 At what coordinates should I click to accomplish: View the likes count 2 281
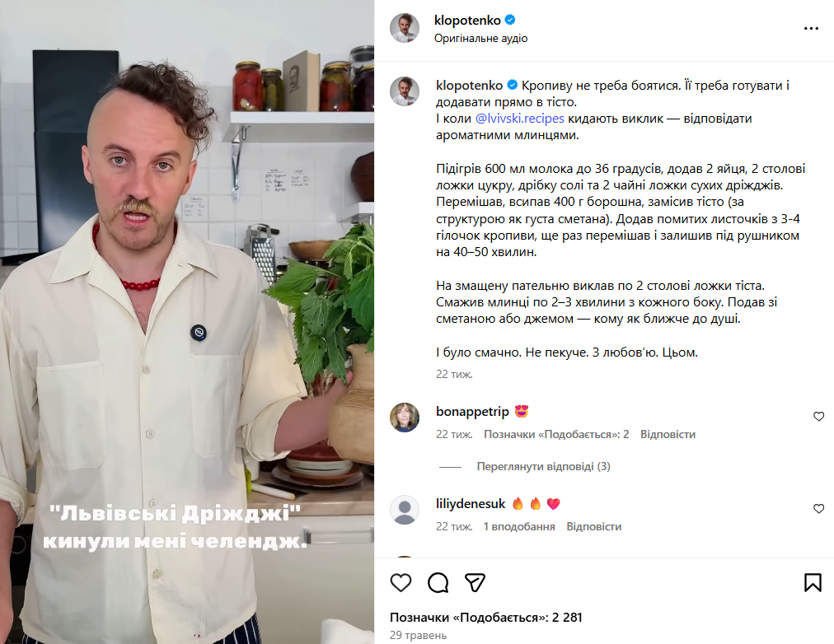click(x=486, y=618)
